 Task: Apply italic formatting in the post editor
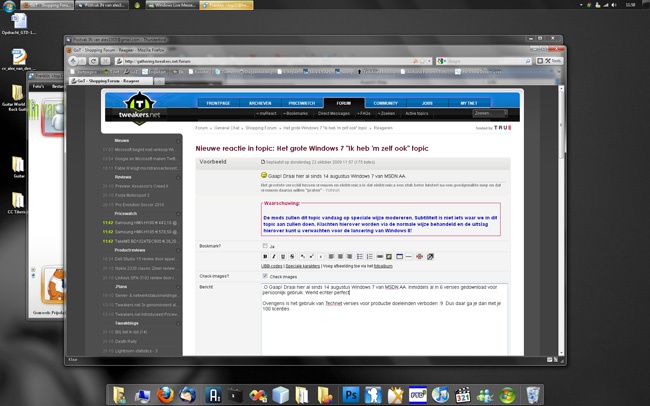point(274,257)
